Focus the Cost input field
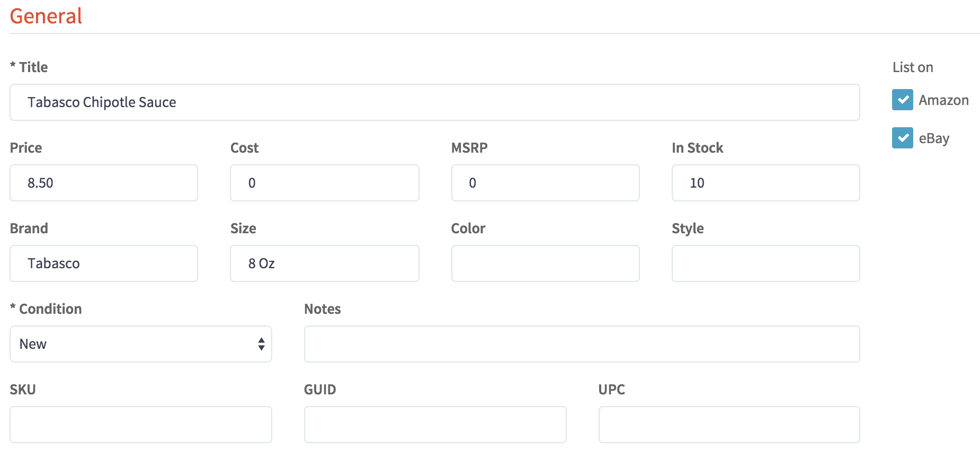This screenshot has width=980, height=458. coord(325,183)
